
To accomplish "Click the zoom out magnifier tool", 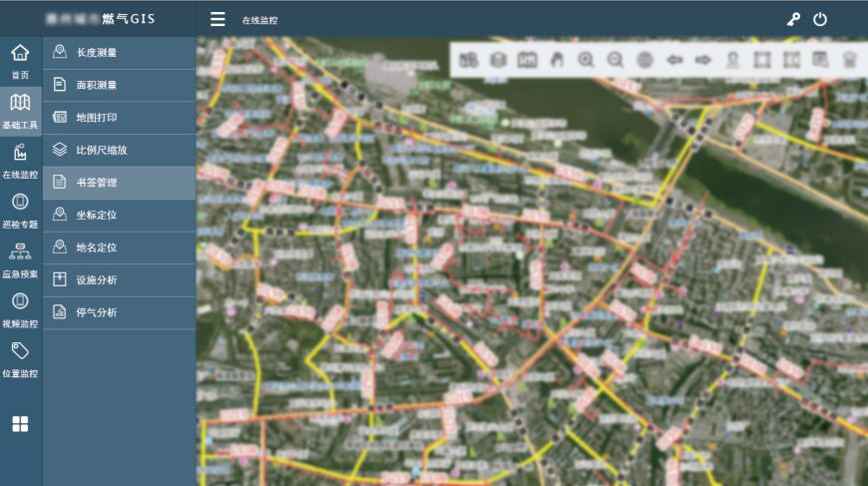I will 616,60.
